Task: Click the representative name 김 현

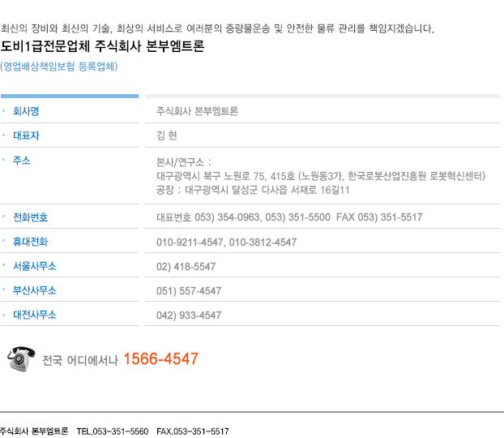Action: pos(166,135)
